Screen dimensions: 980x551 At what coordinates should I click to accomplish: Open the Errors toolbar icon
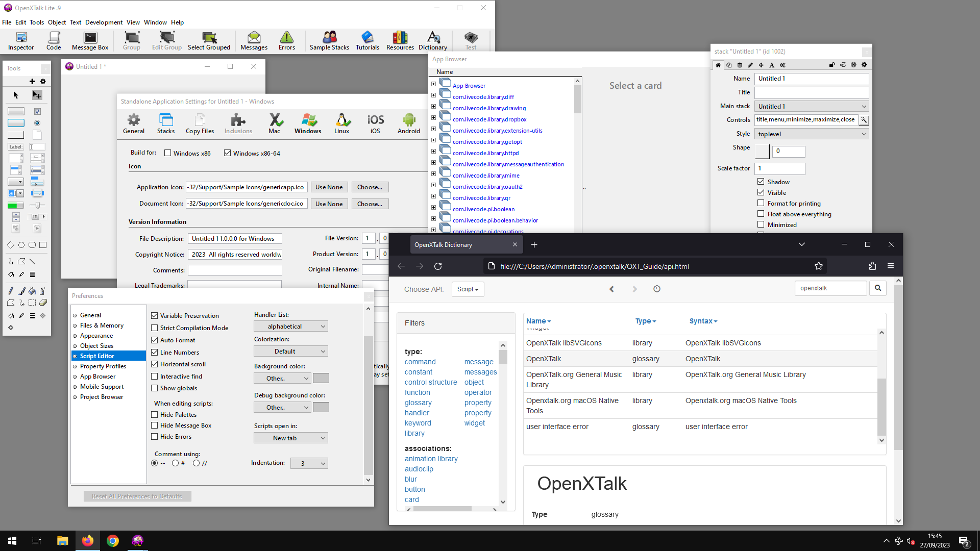(287, 41)
